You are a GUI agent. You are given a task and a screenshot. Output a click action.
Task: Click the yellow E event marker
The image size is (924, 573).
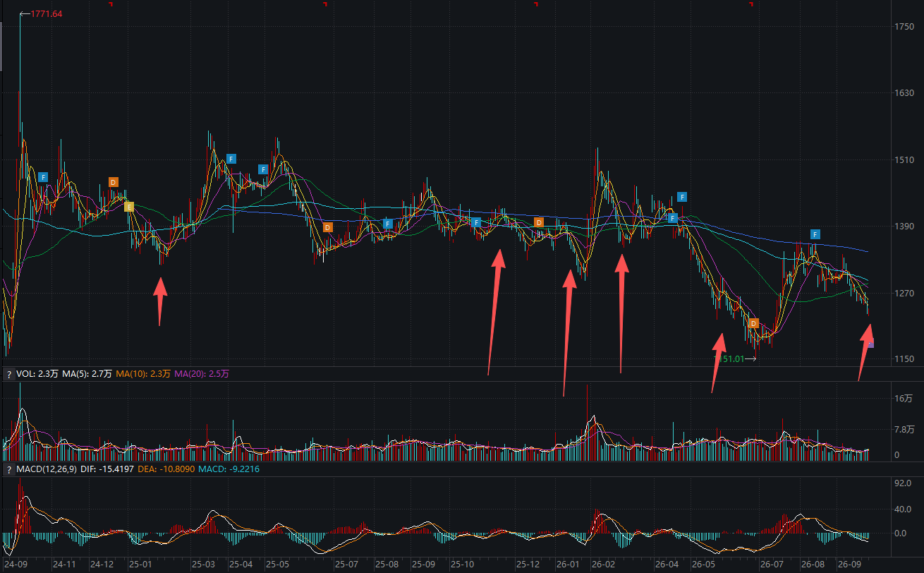point(129,207)
